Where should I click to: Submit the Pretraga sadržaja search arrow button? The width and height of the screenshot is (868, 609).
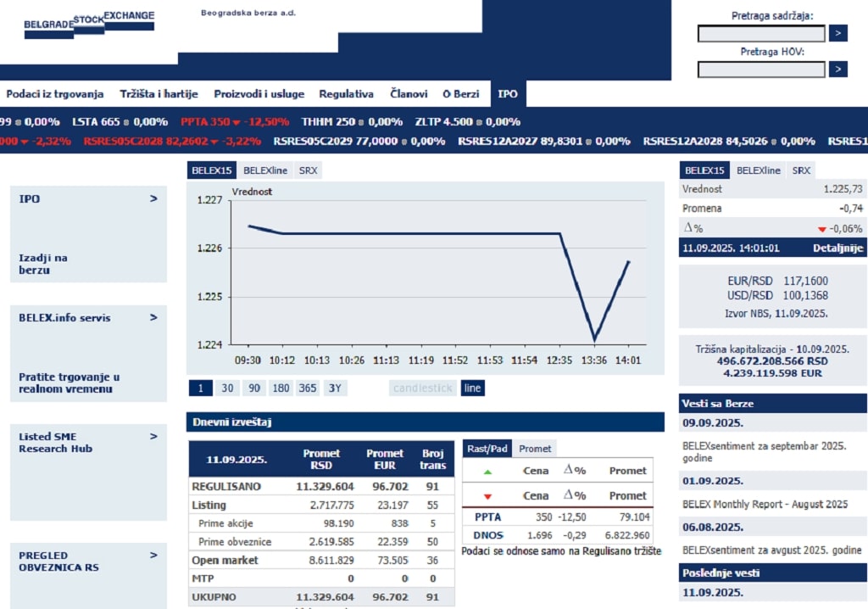[x=837, y=33]
